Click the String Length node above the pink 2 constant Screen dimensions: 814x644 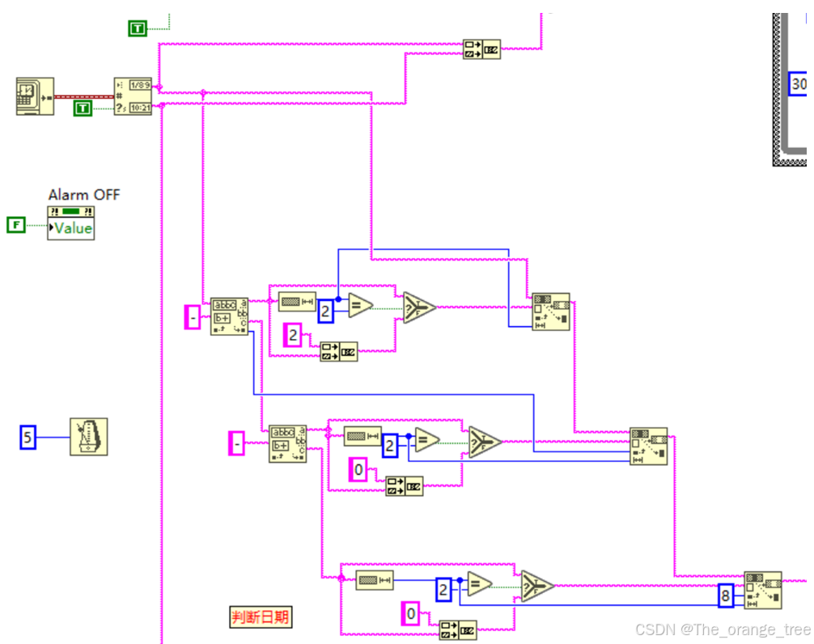[297, 302]
